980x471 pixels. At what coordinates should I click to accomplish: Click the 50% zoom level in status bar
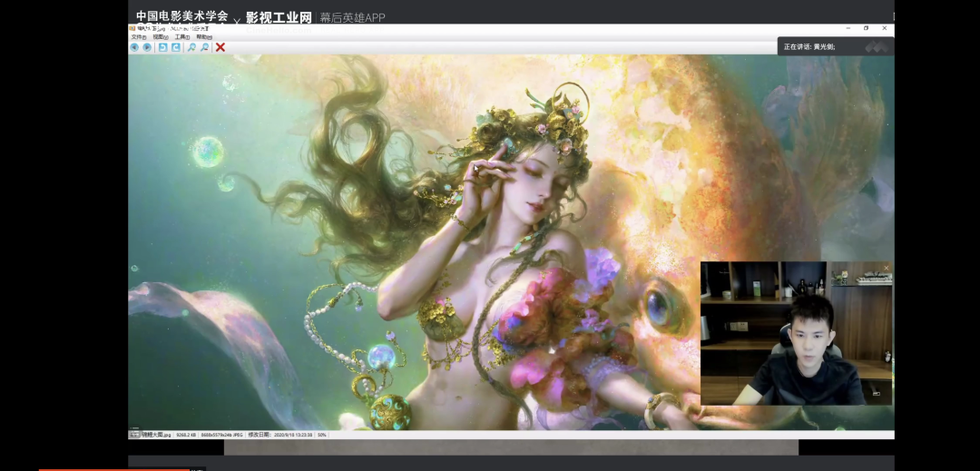point(322,435)
